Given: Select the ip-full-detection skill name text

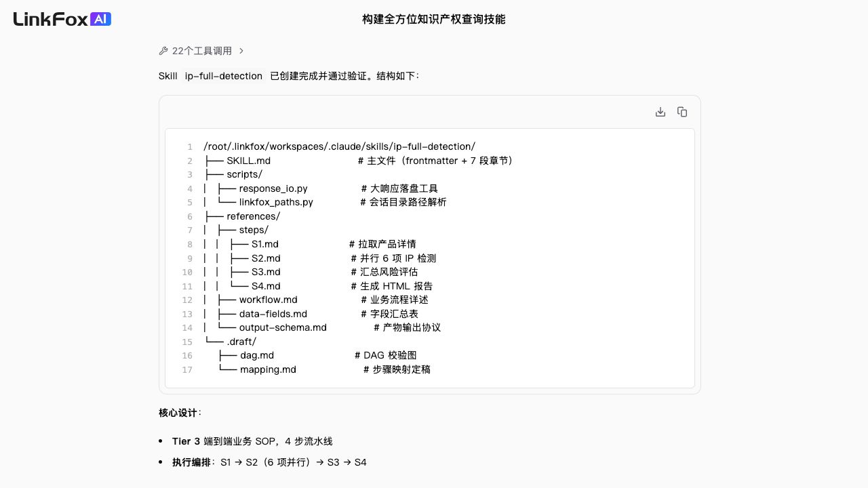Looking at the screenshot, I should (224, 76).
